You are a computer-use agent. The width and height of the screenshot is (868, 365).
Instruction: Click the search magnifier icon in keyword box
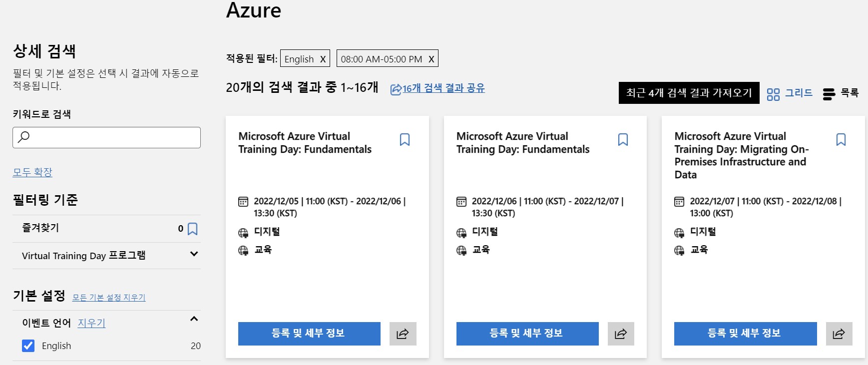pos(23,137)
